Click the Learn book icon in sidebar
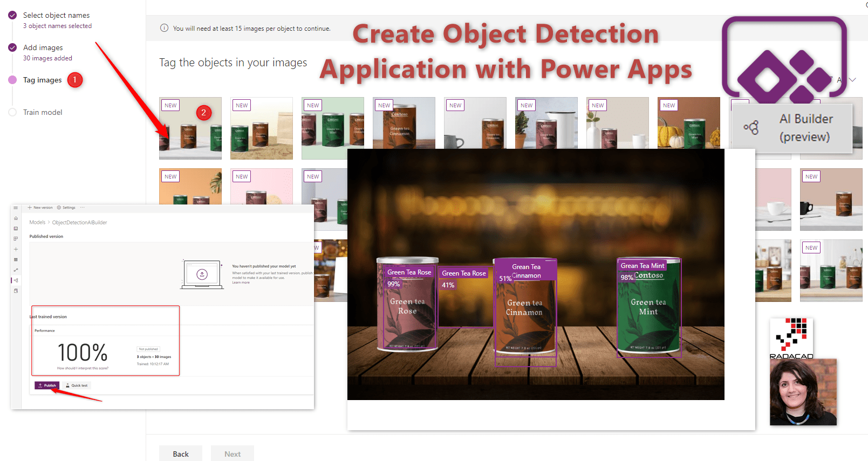Viewport: 868px width, 461px height. click(16, 229)
